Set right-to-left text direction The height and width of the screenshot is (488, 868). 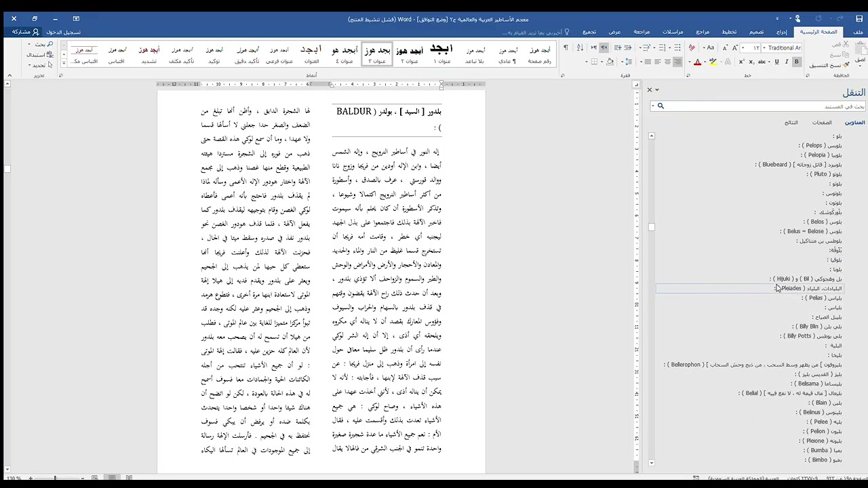pos(604,47)
